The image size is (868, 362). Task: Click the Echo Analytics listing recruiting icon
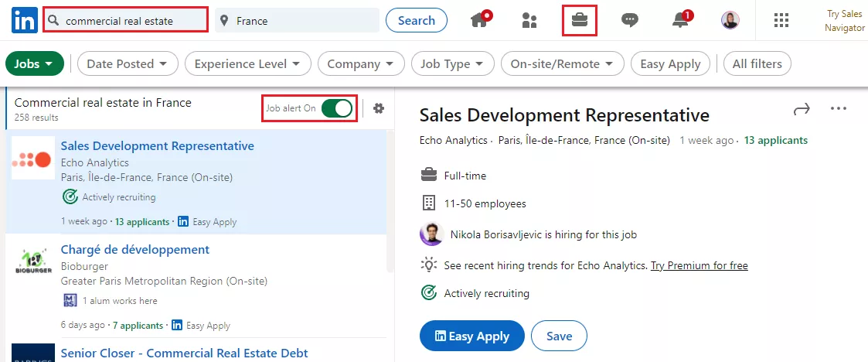coord(70,196)
